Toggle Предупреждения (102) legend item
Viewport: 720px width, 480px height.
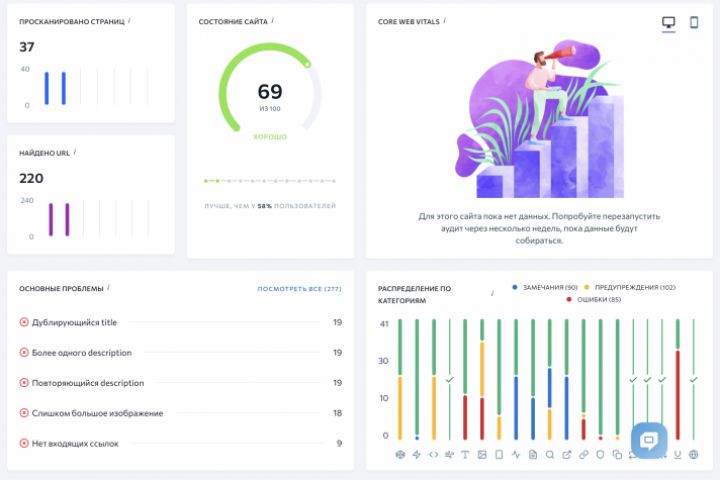tap(630, 288)
